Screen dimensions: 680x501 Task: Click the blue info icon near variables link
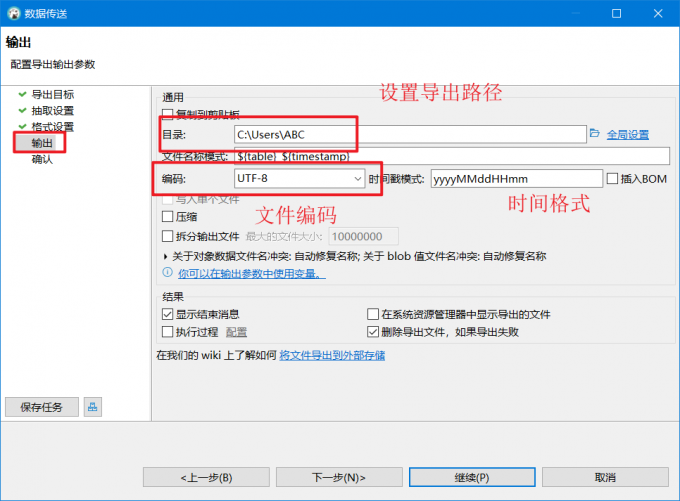point(167,272)
